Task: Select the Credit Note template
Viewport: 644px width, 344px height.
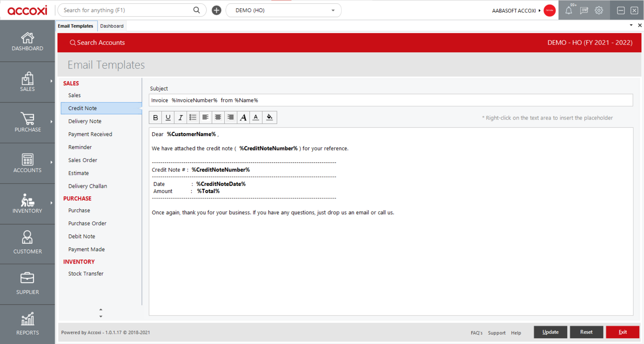Action: coord(101,108)
